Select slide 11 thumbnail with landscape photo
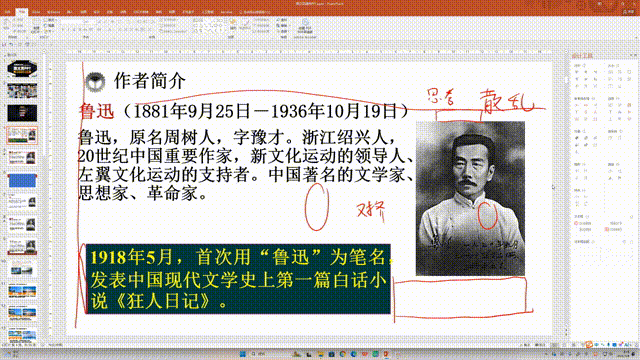The height and width of the screenshot is (360, 640). [22, 291]
